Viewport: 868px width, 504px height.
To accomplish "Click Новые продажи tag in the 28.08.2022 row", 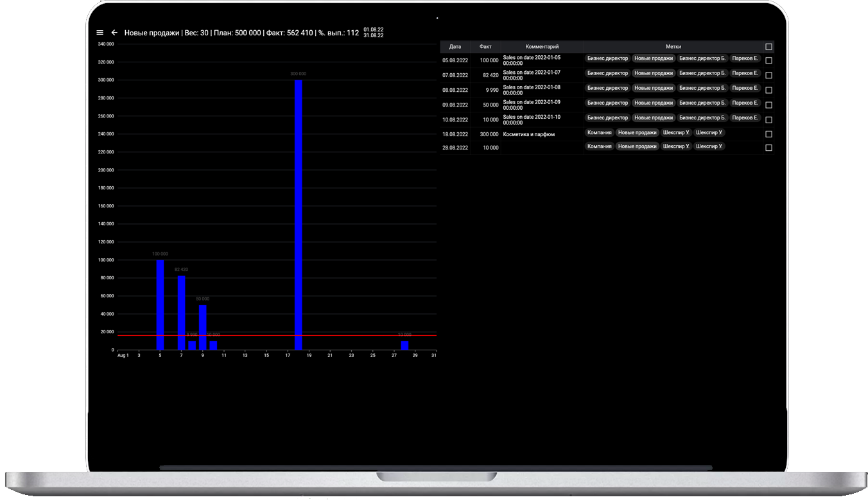I will pyautogui.click(x=637, y=146).
